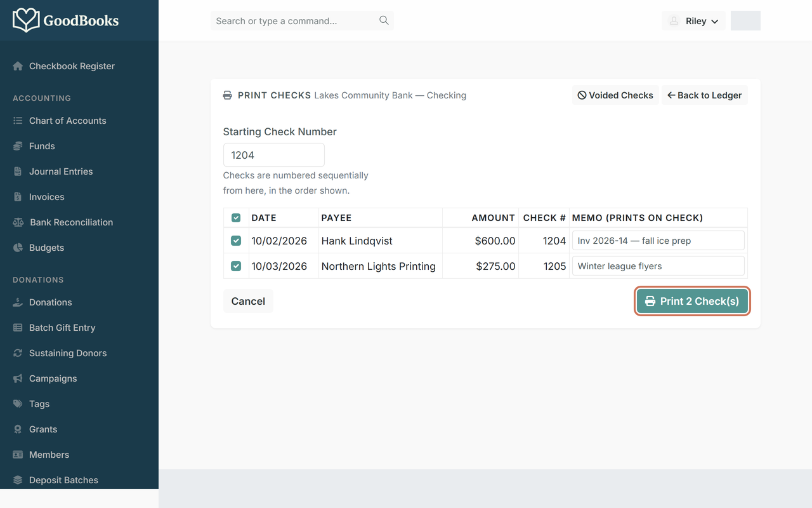Click the Batch Gift Entry table icon

18,328
